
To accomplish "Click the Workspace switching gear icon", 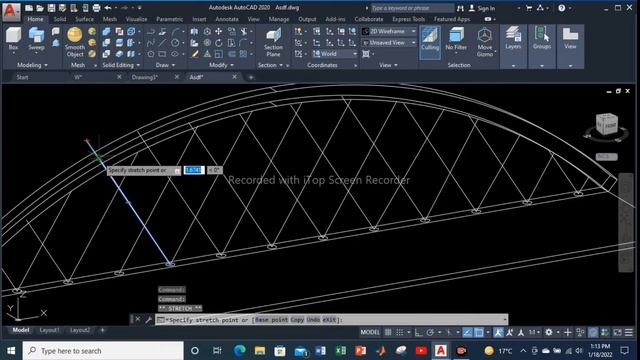I will [x=549, y=332].
